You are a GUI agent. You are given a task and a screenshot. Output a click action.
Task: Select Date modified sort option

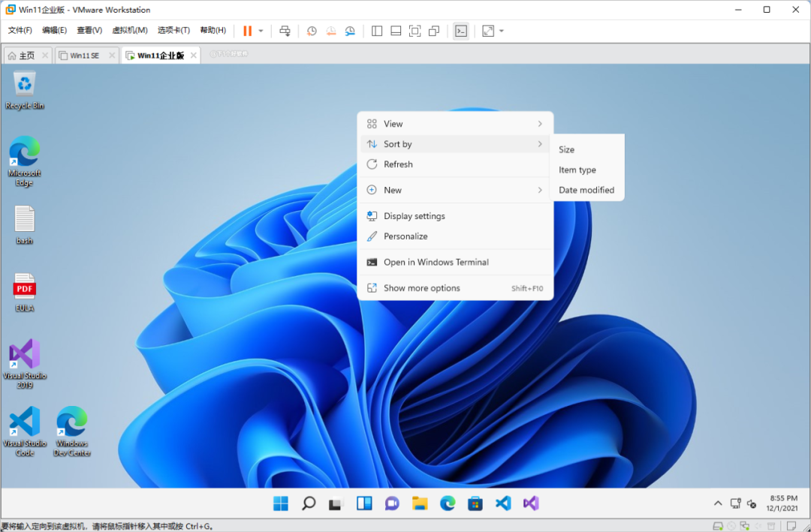tap(586, 191)
